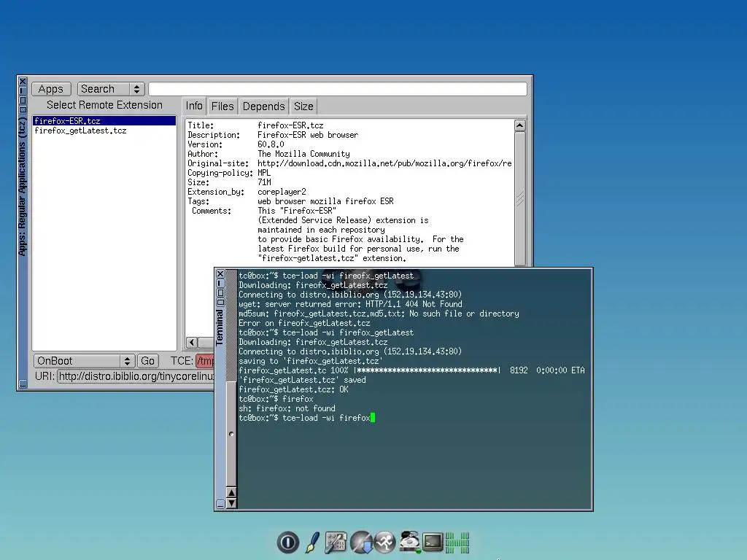Open the Search type dropdown

click(x=111, y=89)
